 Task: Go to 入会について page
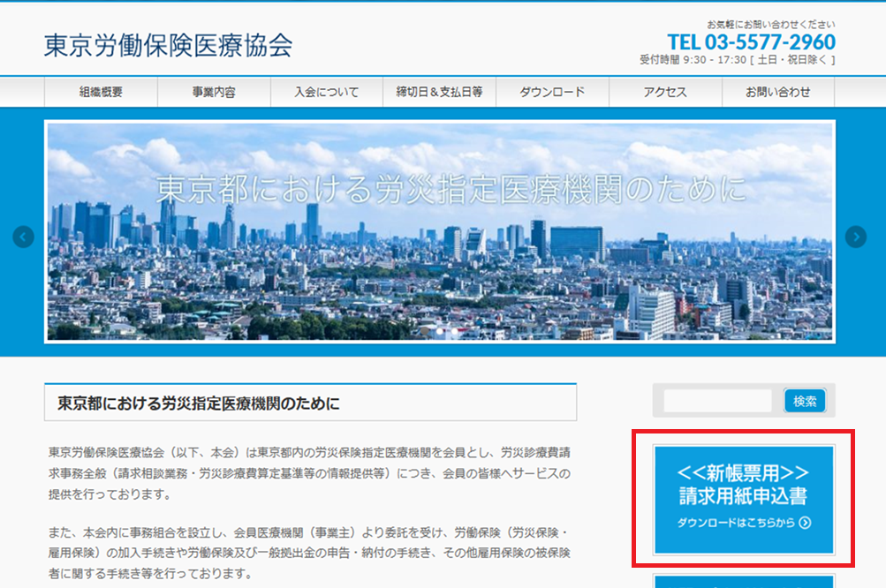pos(327,92)
